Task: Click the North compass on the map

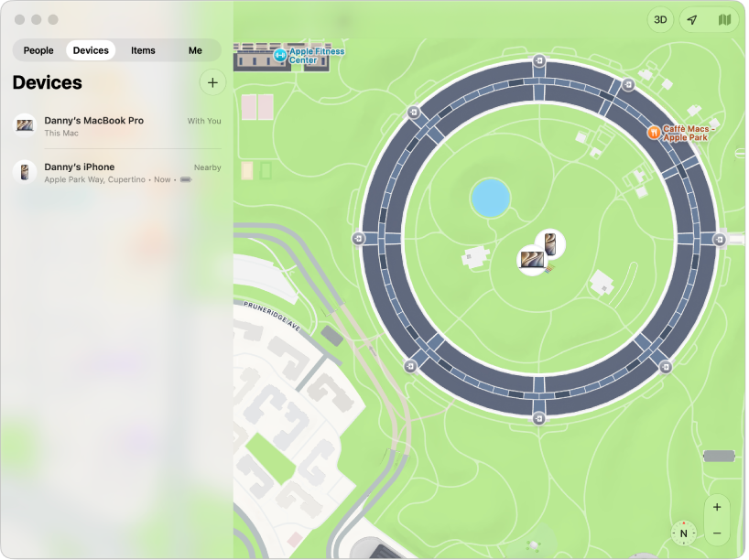Action: tap(684, 533)
